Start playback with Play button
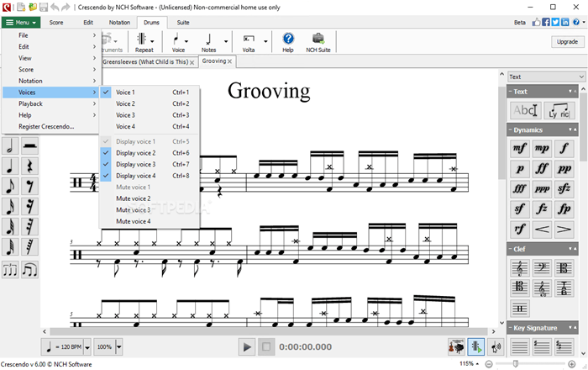Viewport: 588px width, 370px height. [247, 347]
